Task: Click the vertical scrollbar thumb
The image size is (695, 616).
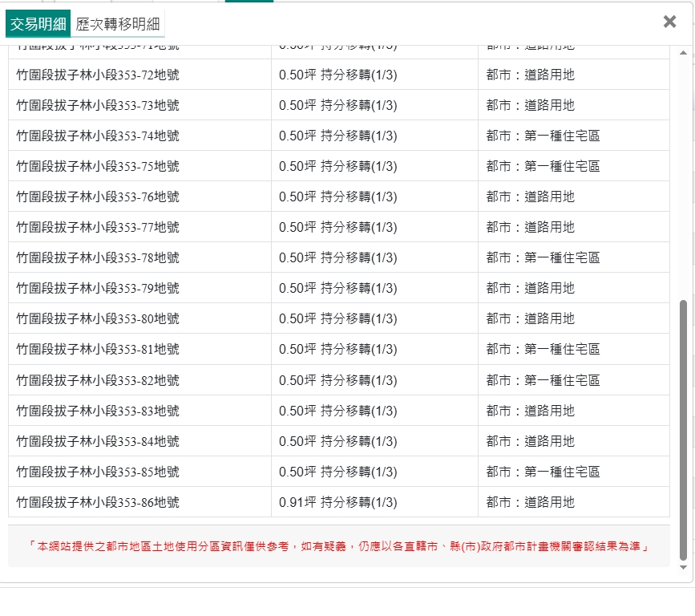Action: pos(683,429)
